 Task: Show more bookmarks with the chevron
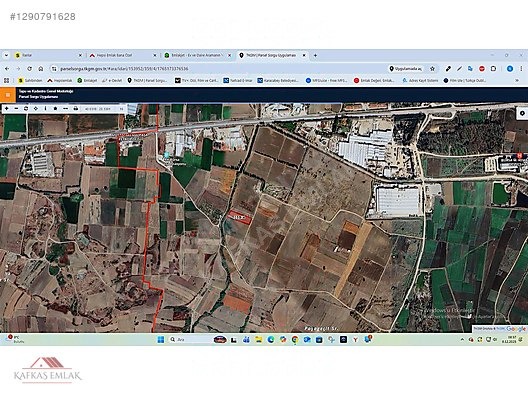(x=517, y=80)
